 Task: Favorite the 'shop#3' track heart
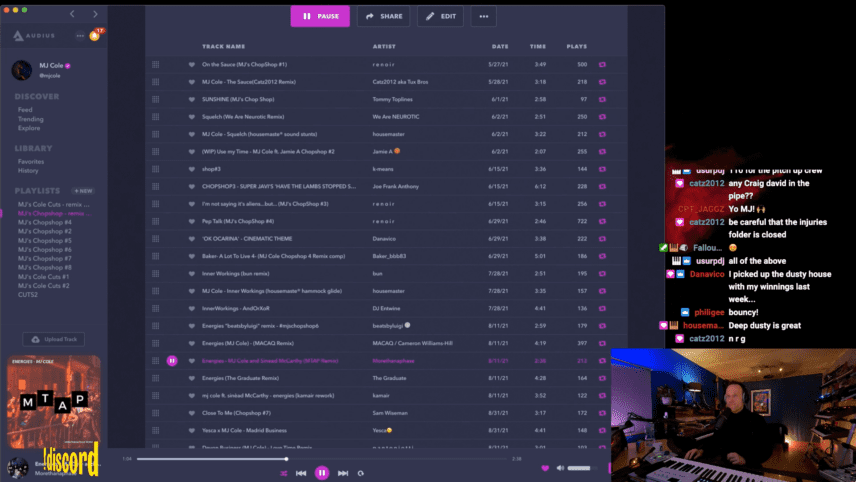click(192, 169)
